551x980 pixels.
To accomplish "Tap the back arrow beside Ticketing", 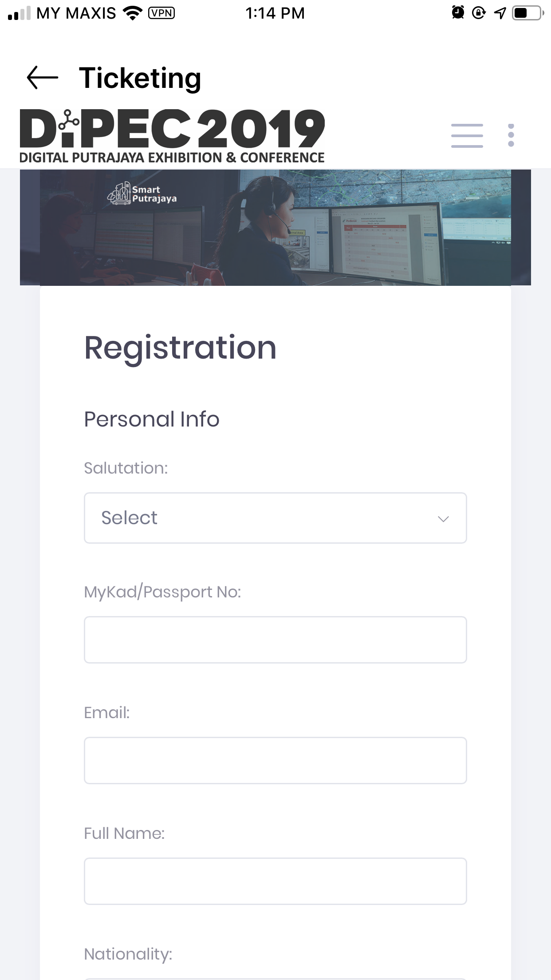I will coord(43,78).
